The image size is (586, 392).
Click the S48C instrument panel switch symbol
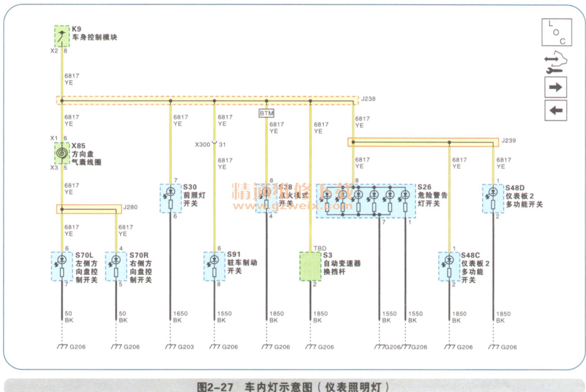pos(449,266)
